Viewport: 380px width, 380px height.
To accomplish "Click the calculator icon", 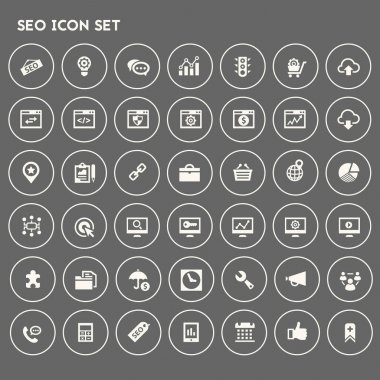I will 86,332.
